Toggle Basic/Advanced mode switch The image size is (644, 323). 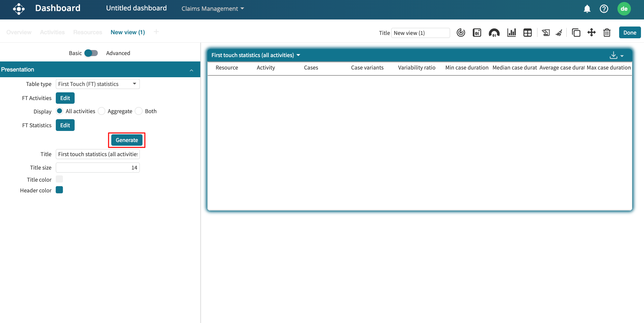pyautogui.click(x=91, y=53)
